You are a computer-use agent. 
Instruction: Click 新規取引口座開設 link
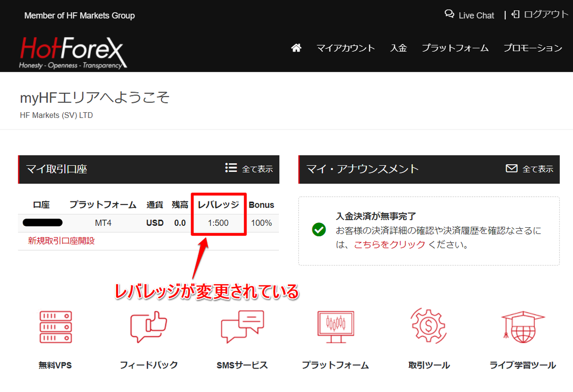pyautogui.click(x=62, y=241)
